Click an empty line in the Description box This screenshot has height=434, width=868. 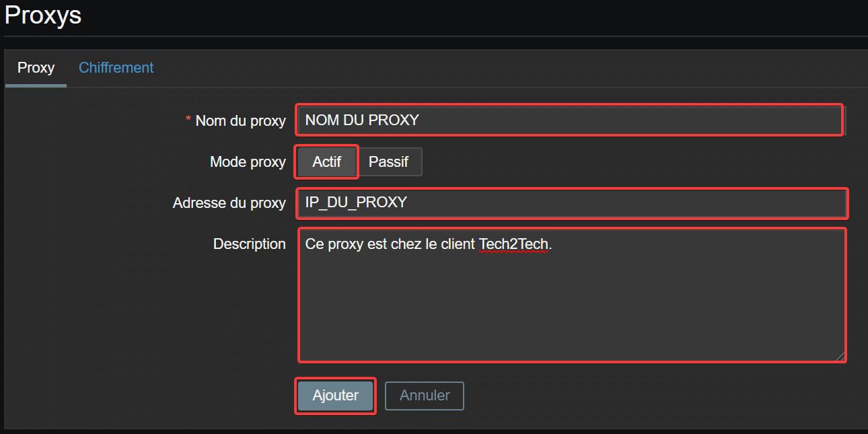point(572,310)
